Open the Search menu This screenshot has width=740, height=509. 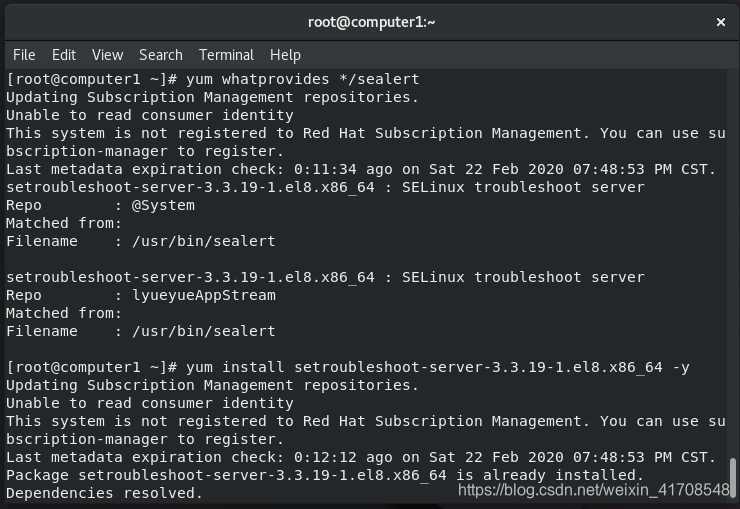(161, 55)
